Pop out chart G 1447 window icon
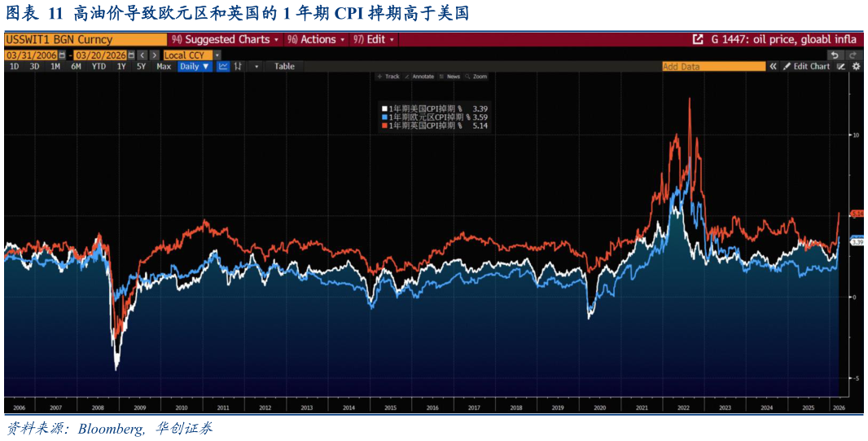This screenshot has height=441, width=868. coord(698,40)
